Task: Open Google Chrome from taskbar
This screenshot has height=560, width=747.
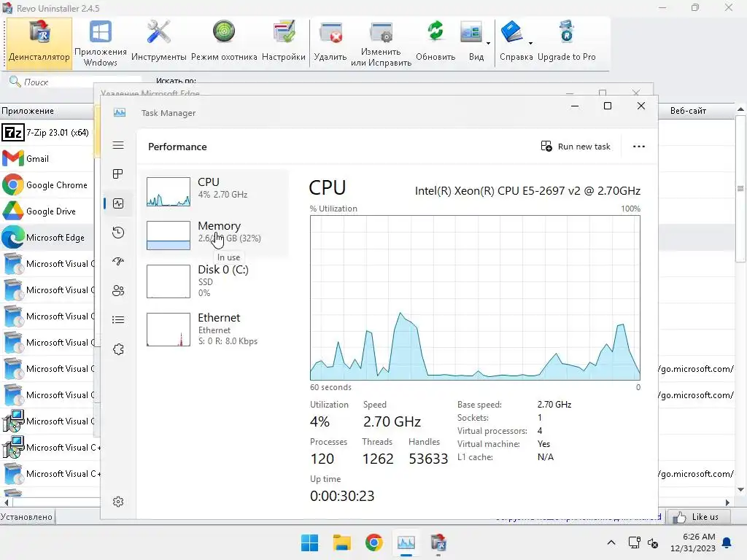Action: click(374, 542)
